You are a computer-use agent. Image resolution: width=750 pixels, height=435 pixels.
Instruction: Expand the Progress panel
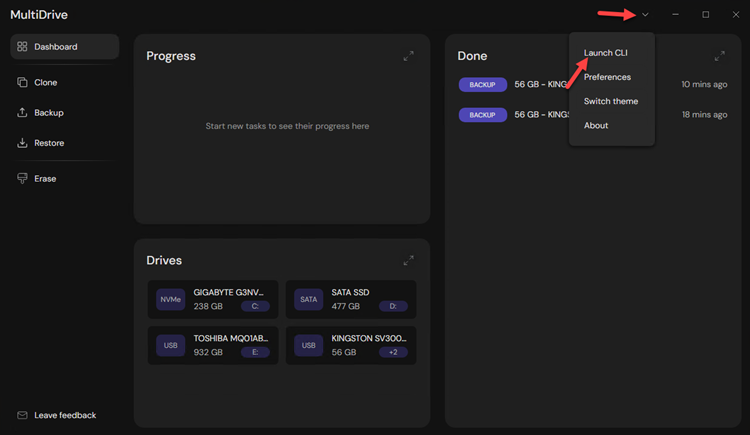[x=408, y=56]
